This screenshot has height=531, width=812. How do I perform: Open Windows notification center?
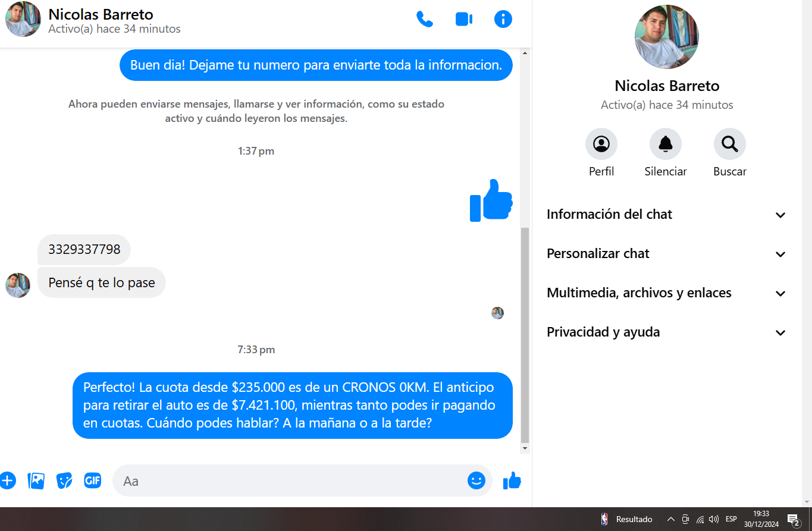pos(794,520)
